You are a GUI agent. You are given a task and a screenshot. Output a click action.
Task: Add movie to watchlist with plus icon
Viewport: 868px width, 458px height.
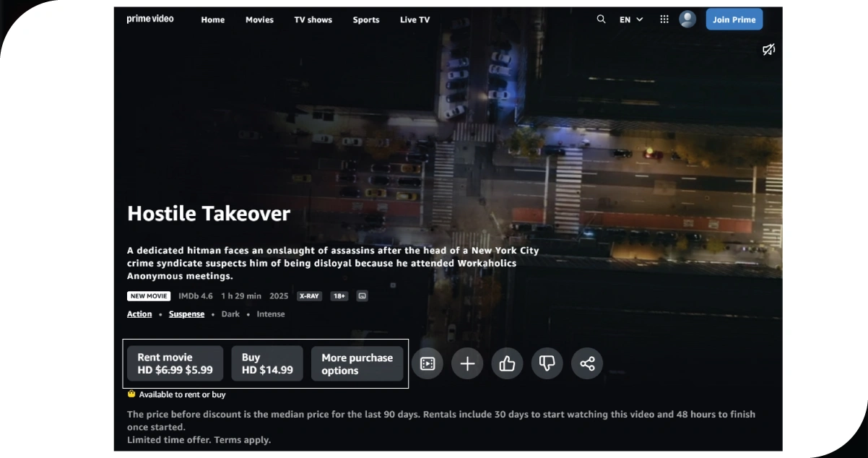467,363
